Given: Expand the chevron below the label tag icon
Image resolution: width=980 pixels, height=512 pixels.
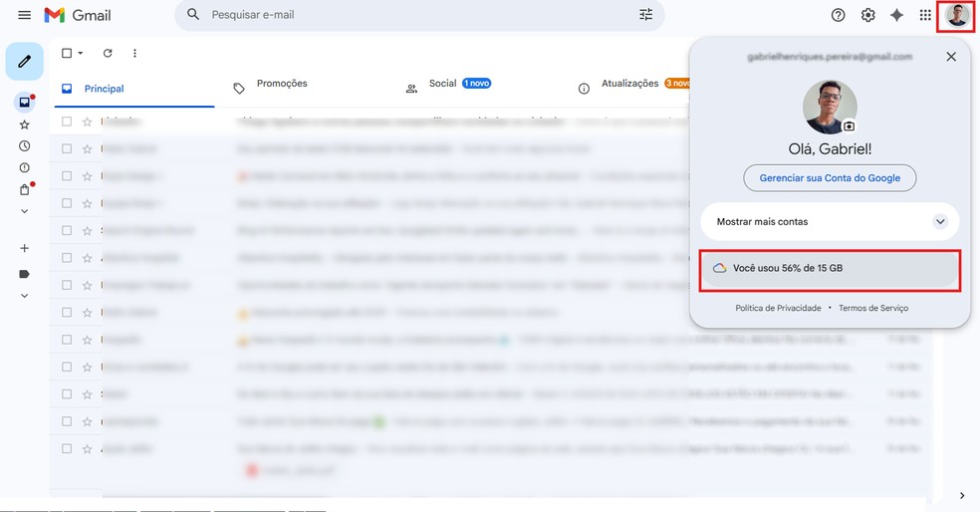Looking at the screenshot, I should point(24,296).
